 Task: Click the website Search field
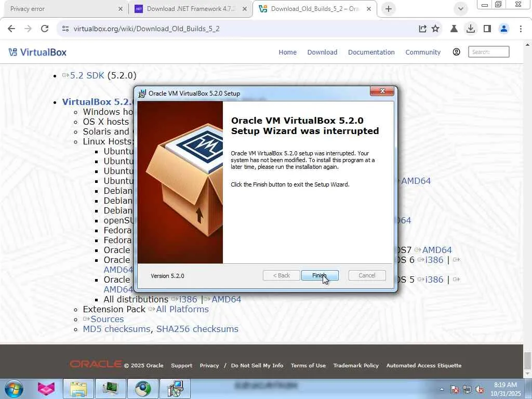[488, 52]
